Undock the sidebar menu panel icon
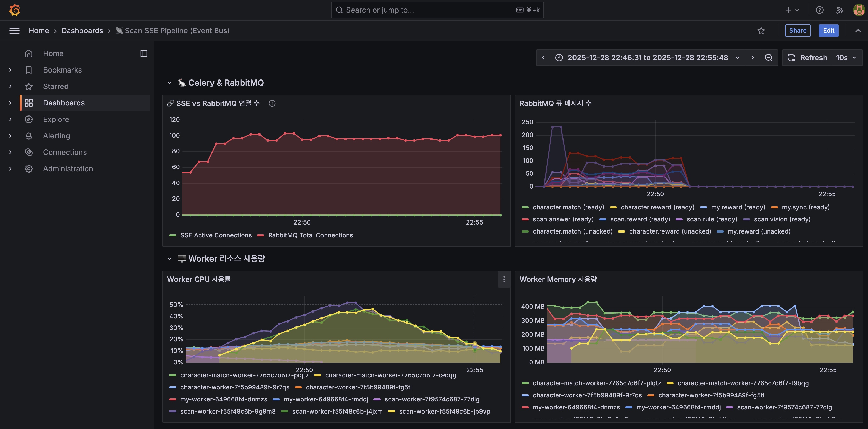The height and width of the screenshot is (429, 868). click(144, 53)
